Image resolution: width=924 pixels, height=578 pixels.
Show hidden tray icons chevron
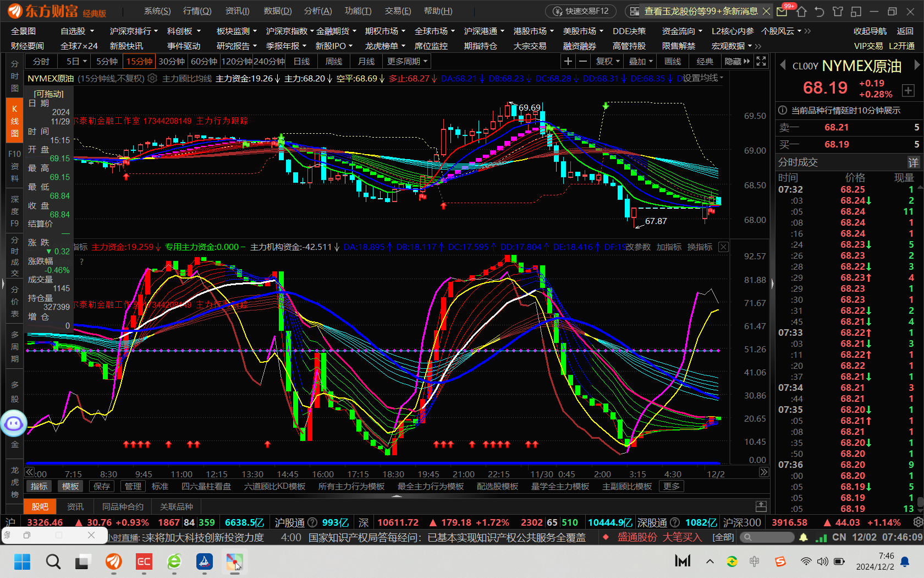(x=710, y=561)
